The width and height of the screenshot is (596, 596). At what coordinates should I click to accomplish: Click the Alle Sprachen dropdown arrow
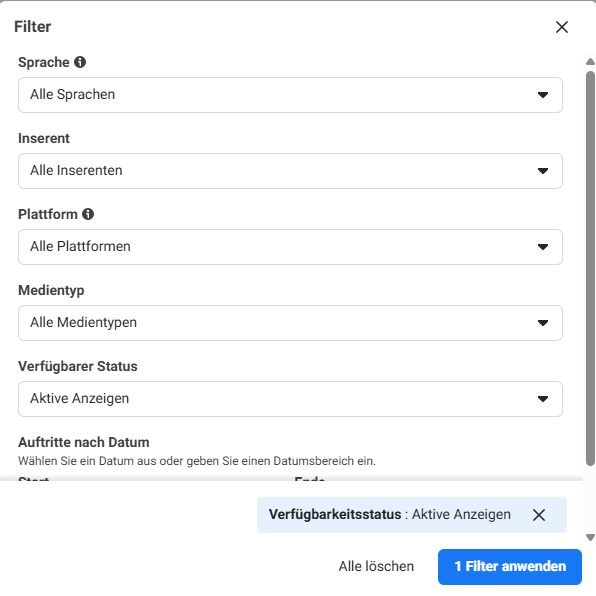543,95
